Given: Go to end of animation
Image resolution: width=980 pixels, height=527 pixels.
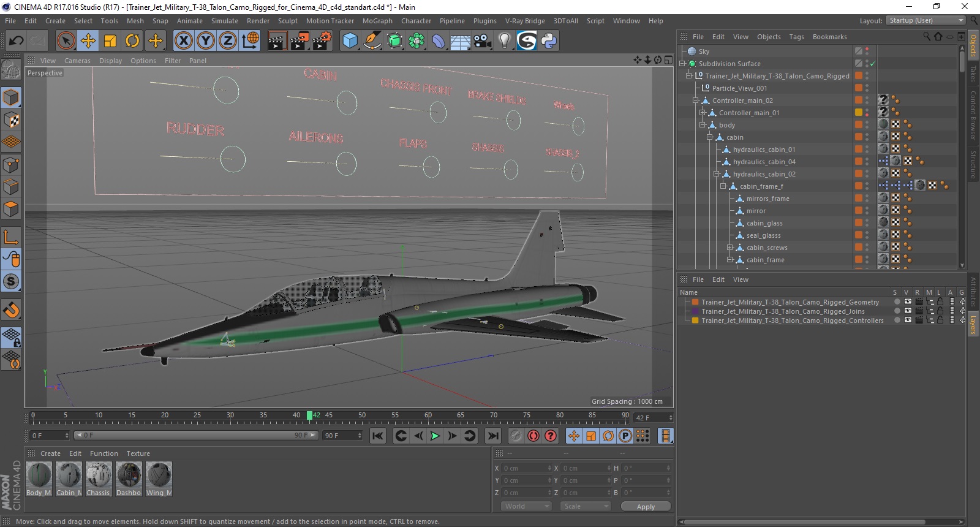Looking at the screenshot, I should tap(493, 436).
